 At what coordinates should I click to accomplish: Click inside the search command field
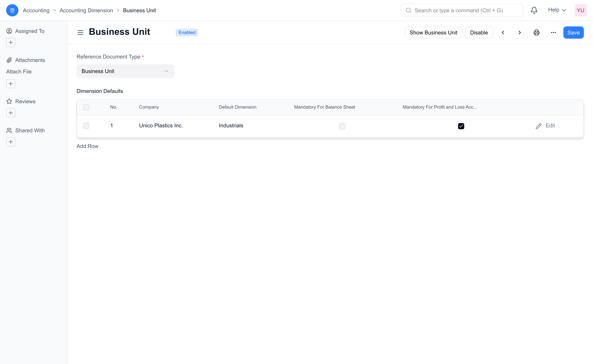[x=462, y=10]
